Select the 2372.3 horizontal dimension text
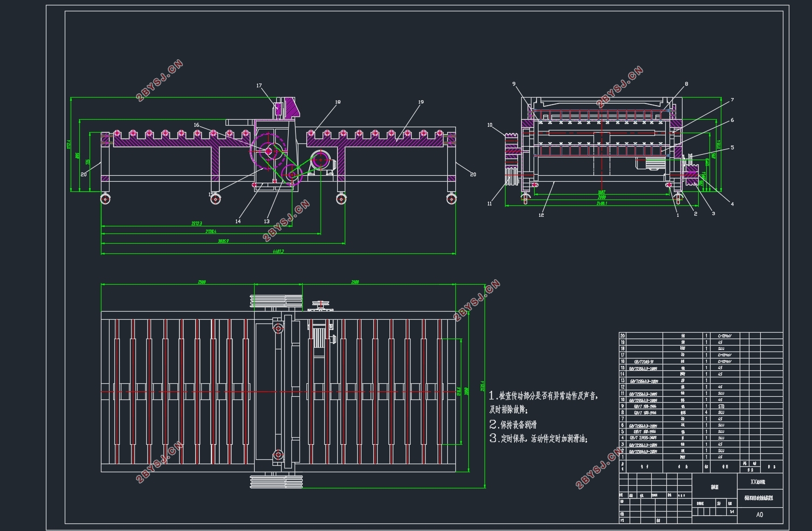 point(196,223)
